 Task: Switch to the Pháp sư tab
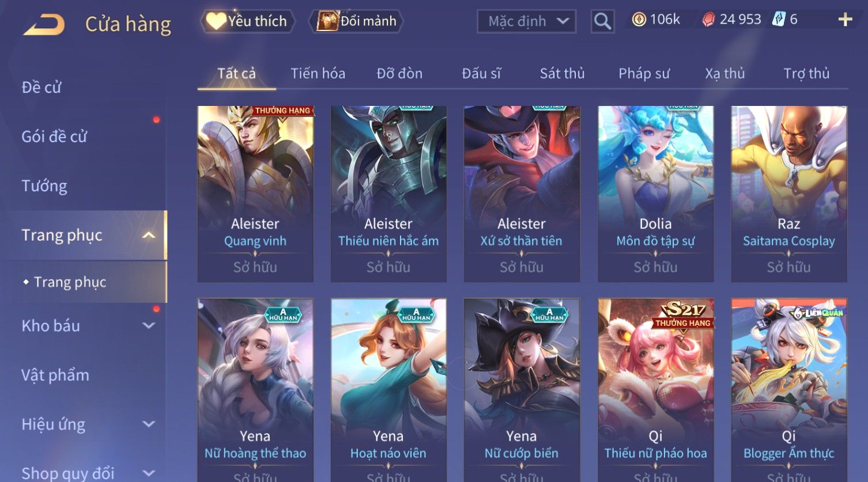[x=644, y=73]
